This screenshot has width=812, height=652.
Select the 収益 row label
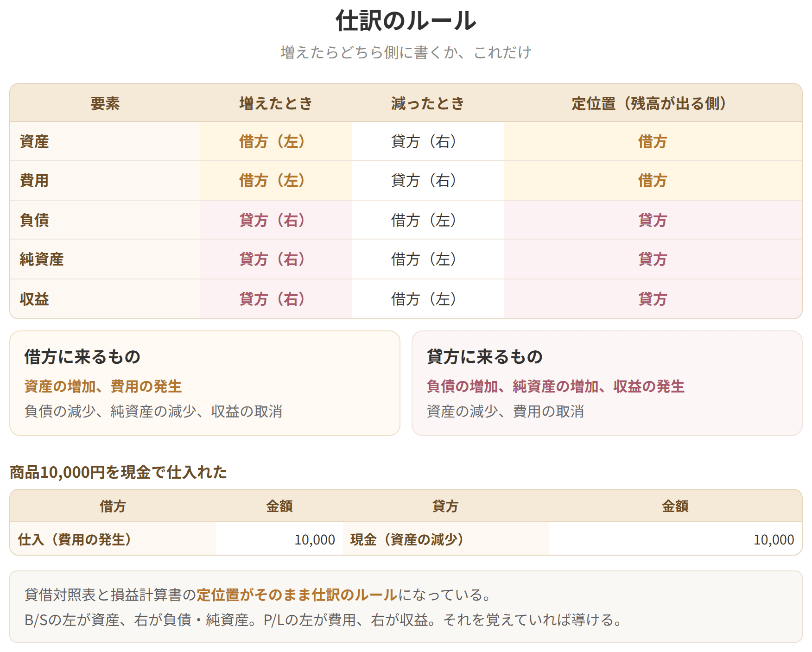34,299
